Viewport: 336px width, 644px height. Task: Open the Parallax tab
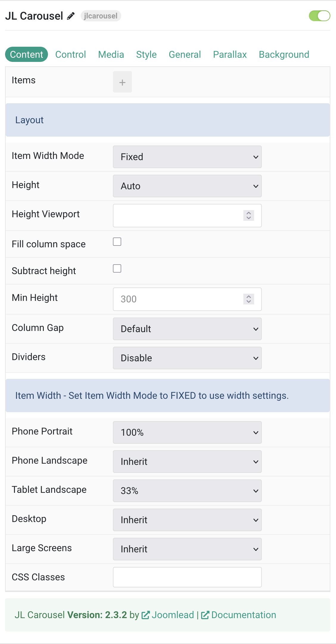[x=230, y=54]
